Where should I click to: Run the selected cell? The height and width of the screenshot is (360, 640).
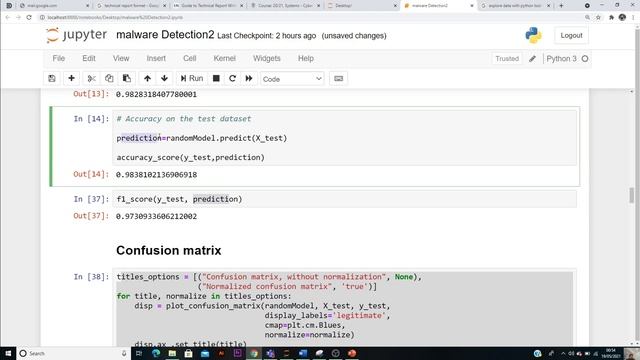tap(192, 78)
